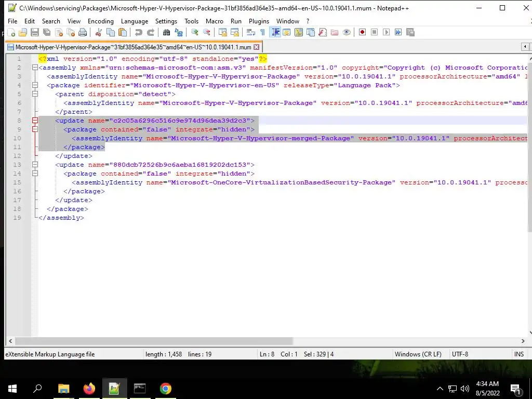
Task: Click the Save All toolbar icon
Action: 47,32
